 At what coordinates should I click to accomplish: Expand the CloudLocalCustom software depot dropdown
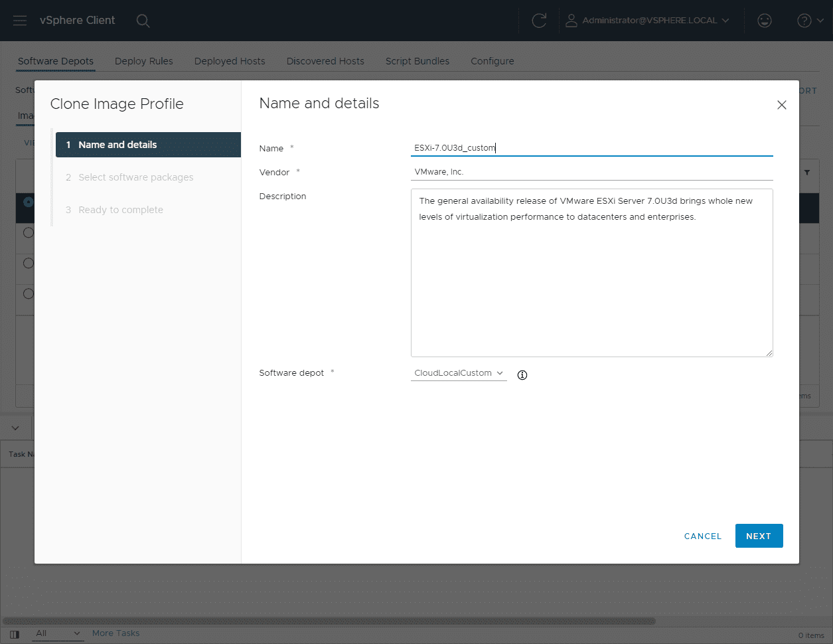point(459,373)
